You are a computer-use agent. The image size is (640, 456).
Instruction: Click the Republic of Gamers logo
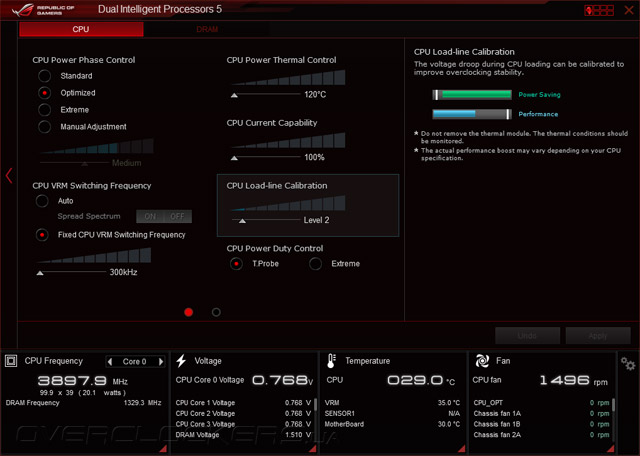[43, 10]
